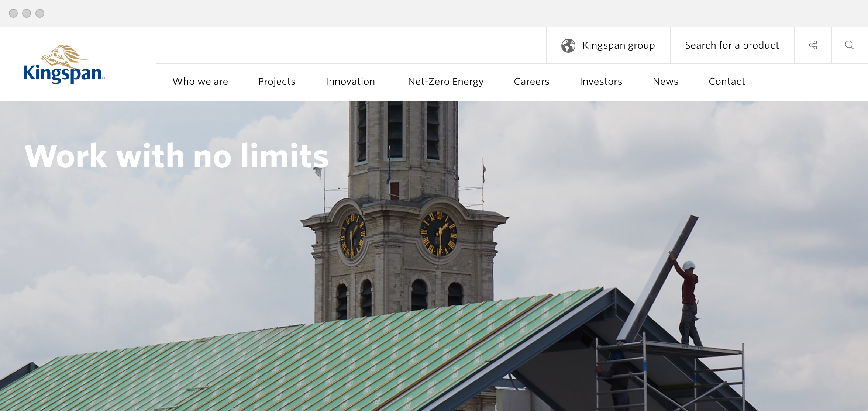This screenshot has width=868, height=411.
Task: Click the third maximize window dot
Action: (x=40, y=13)
